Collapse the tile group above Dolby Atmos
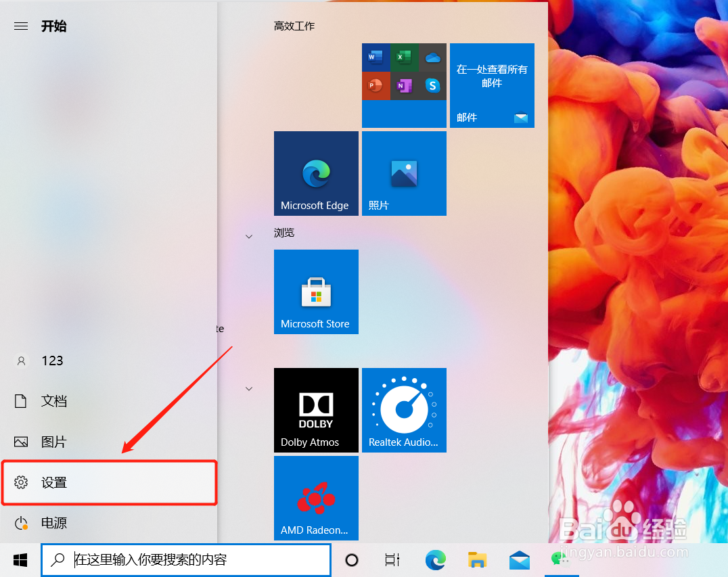The width and height of the screenshot is (728, 577). [248, 388]
